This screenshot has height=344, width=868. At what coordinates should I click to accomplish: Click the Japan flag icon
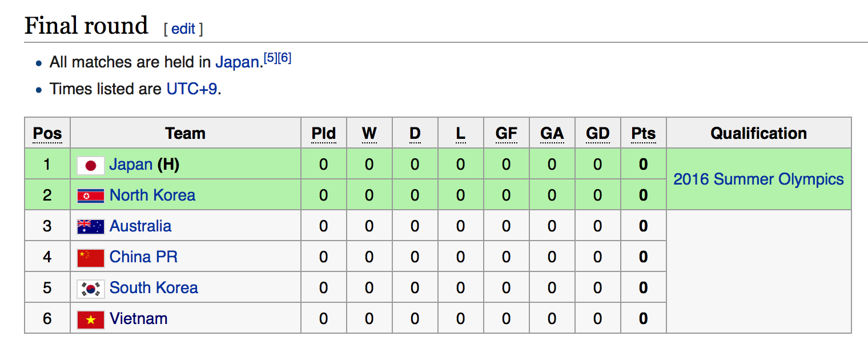point(90,165)
